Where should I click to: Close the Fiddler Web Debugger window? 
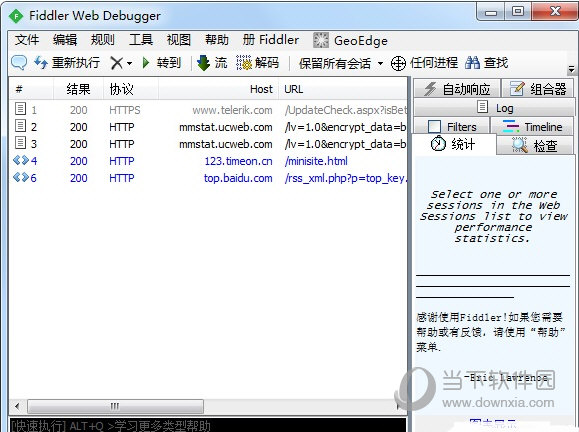pyautogui.click(x=555, y=11)
